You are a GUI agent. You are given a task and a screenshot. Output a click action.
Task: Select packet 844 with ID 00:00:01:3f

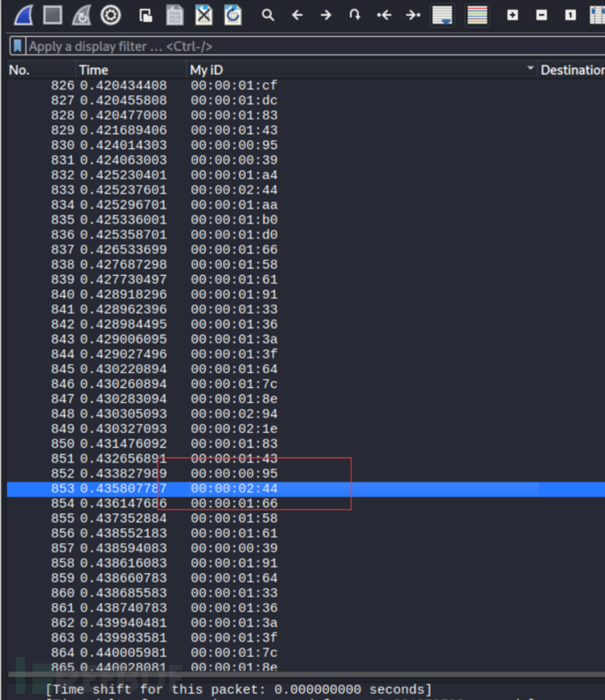tap(306, 354)
